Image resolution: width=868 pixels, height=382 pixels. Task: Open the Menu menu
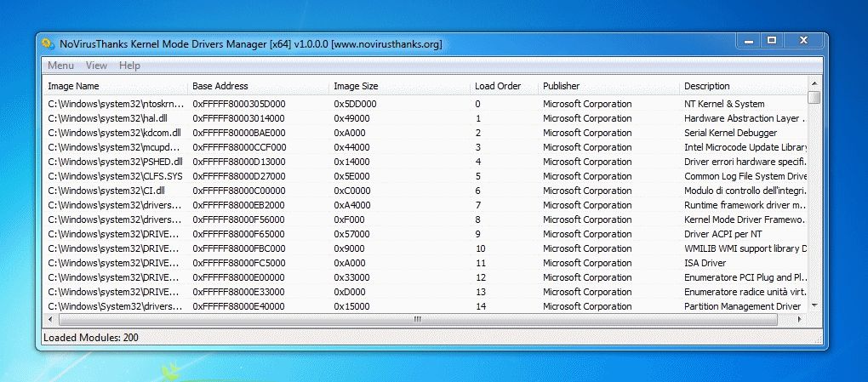(60, 66)
